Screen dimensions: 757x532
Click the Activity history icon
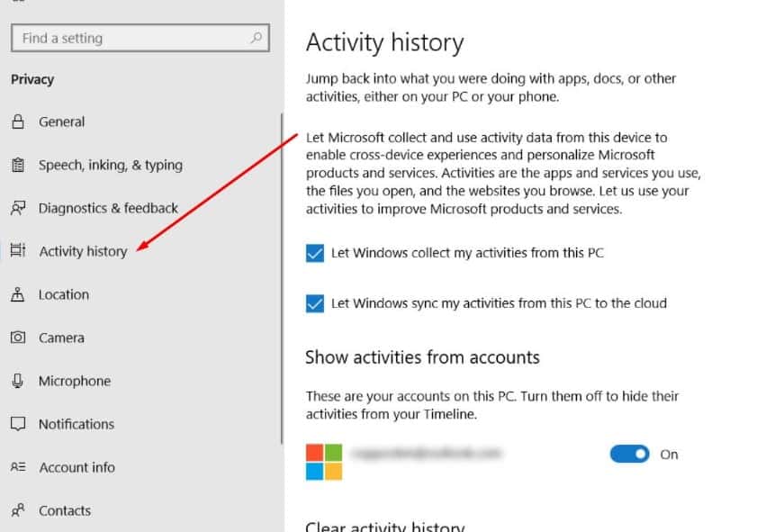tap(18, 250)
